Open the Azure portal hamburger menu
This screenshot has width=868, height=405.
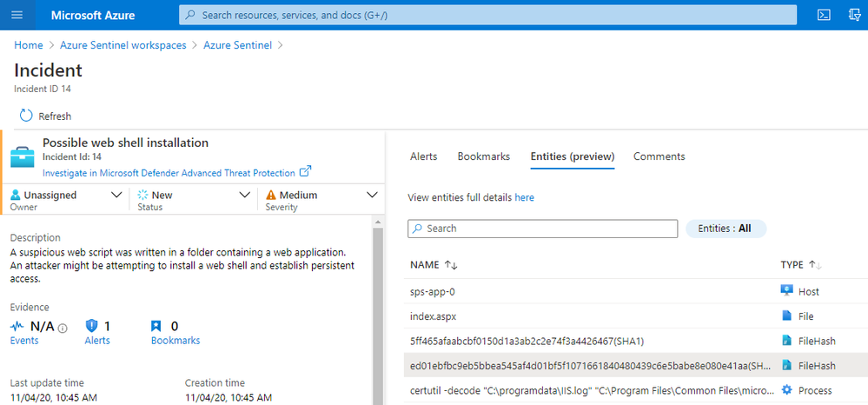point(17,15)
